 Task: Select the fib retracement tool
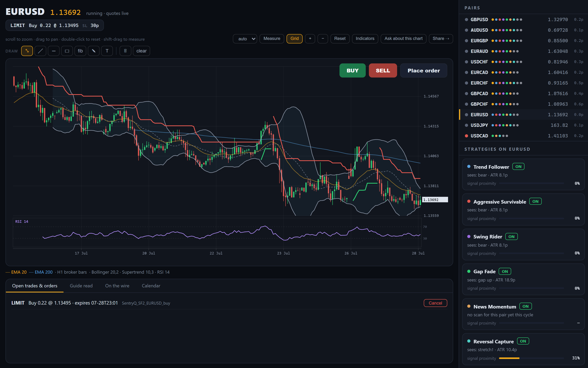pyautogui.click(x=80, y=51)
